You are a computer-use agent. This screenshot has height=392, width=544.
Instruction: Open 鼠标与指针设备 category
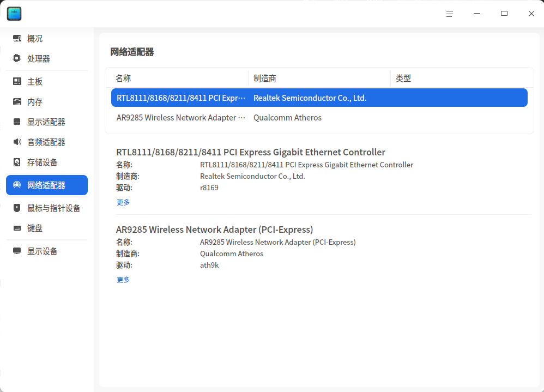point(47,208)
